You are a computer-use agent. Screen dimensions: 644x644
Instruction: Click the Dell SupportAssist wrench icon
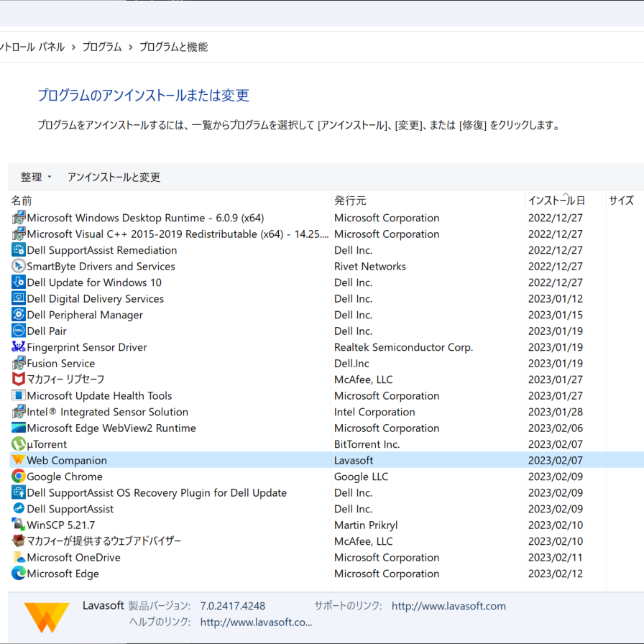19,508
